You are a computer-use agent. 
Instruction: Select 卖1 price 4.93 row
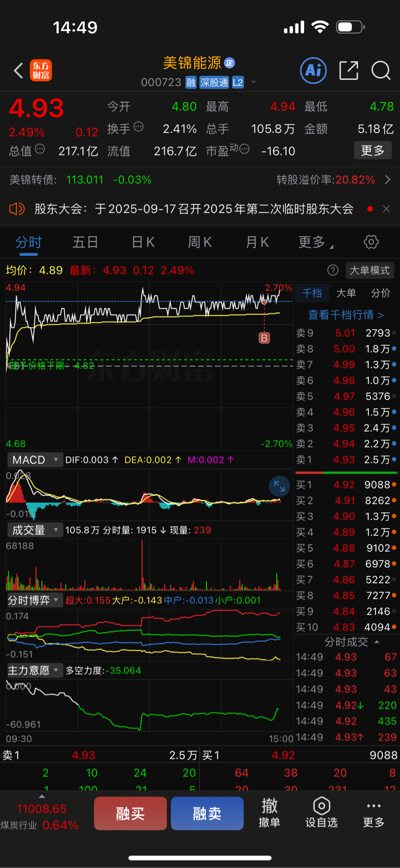coord(346,460)
